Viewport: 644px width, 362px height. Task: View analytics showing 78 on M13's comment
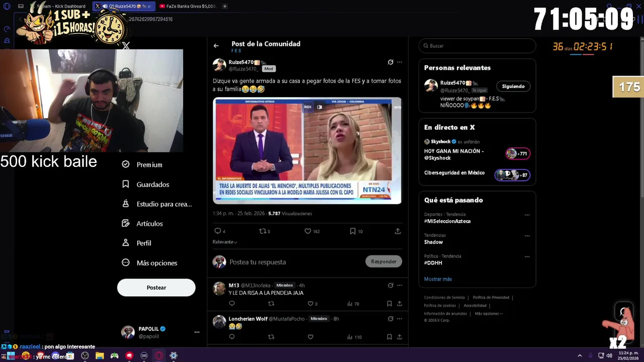click(x=353, y=304)
